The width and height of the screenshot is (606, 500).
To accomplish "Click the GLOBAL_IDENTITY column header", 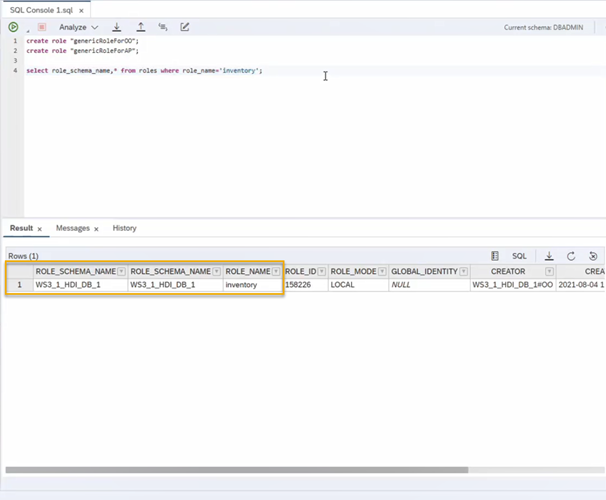I will pos(424,272).
